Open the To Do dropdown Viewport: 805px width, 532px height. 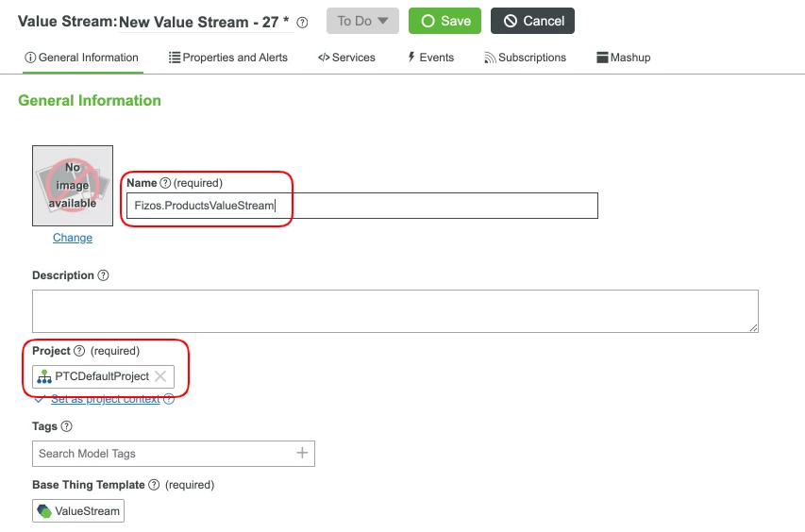click(x=362, y=21)
